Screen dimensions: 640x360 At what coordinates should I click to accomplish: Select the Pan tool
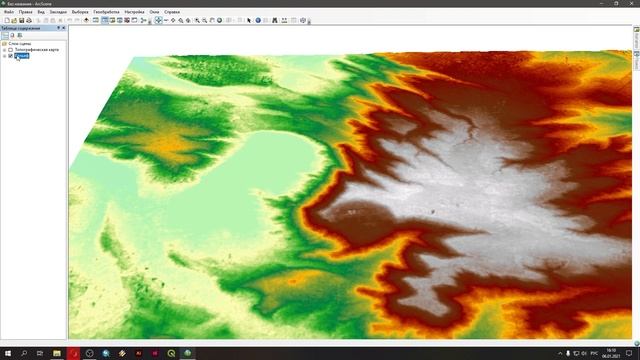(212, 20)
